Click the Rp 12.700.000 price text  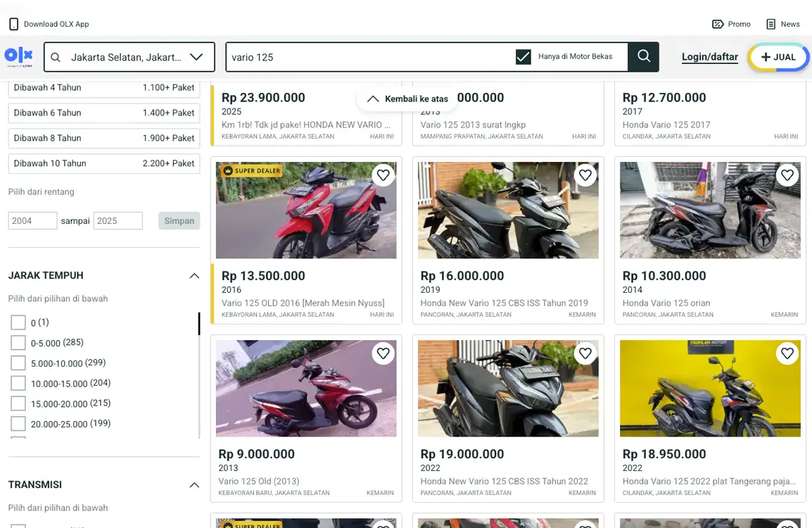(x=664, y=98)
